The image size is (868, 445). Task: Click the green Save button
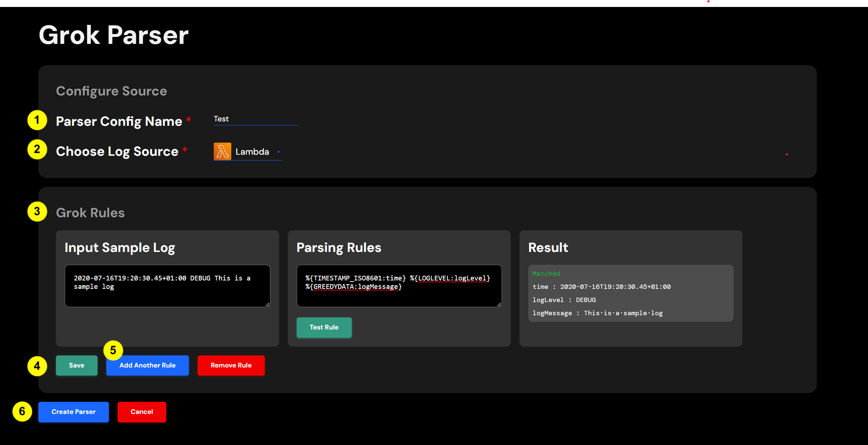tap(77, 365)
